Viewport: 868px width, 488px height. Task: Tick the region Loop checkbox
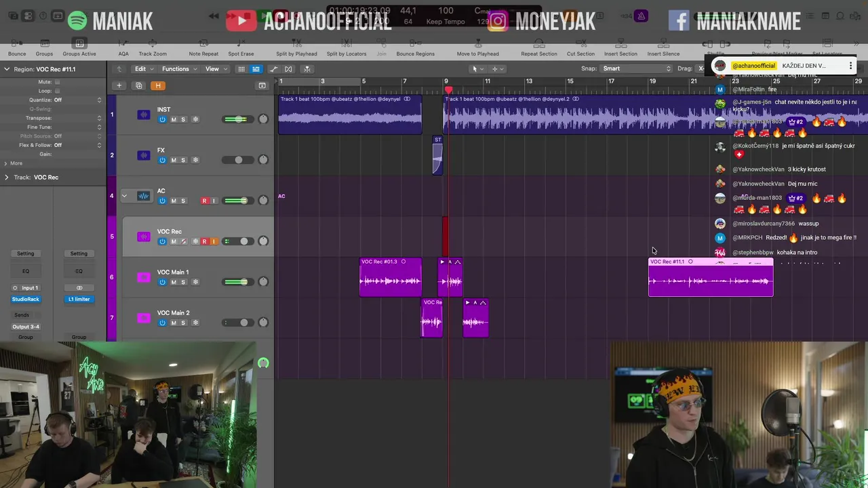pos(57,91)
